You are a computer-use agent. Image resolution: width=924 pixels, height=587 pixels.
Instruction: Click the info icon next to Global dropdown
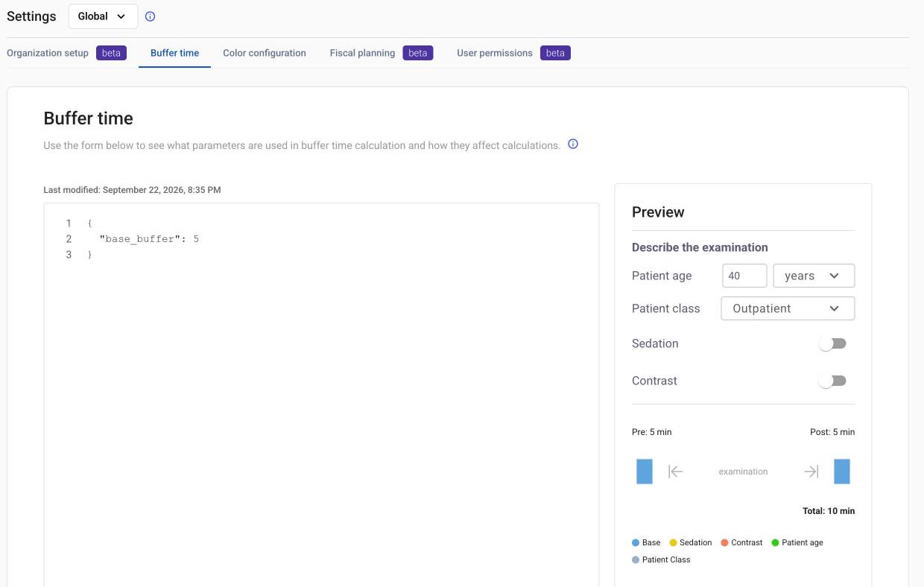pyautogui.click(x=151, y=16)
